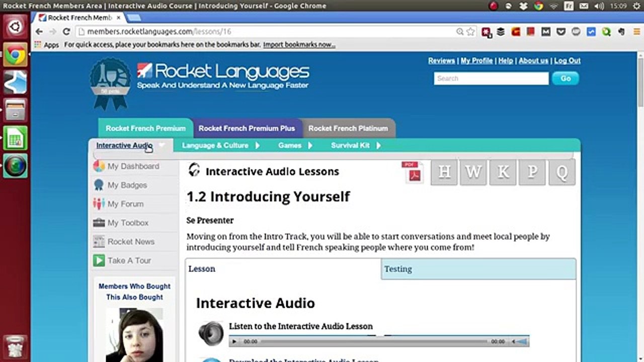The image size is (644, 362).
Task: Open the Survival Kit menu
Action: [350, 145]
